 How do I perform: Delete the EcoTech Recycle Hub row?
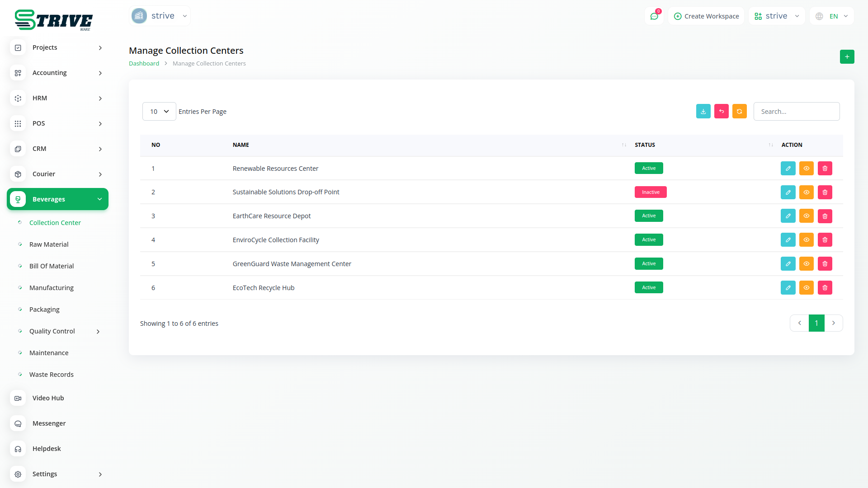tap(825, 288)
